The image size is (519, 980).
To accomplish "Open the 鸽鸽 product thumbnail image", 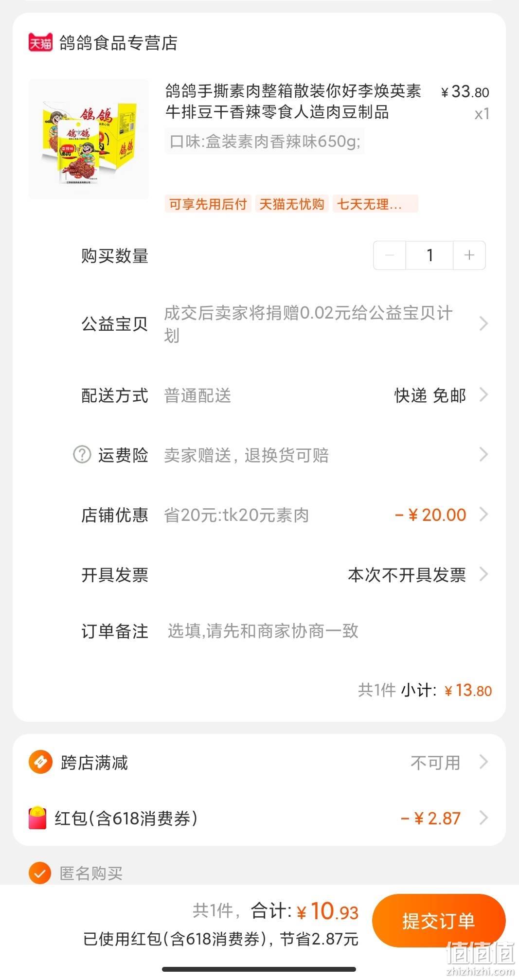I will pos(89,139).
